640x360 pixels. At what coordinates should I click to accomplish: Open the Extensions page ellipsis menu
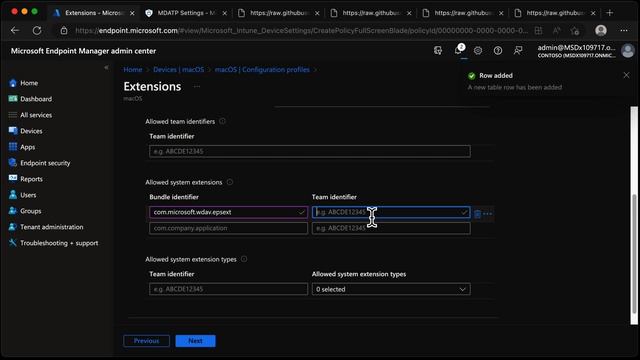click(197, 87)
